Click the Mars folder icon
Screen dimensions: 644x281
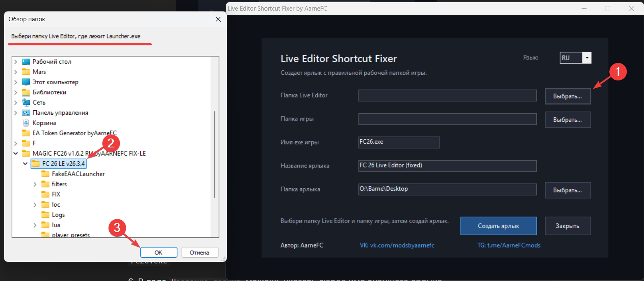[x=26, y=72]
